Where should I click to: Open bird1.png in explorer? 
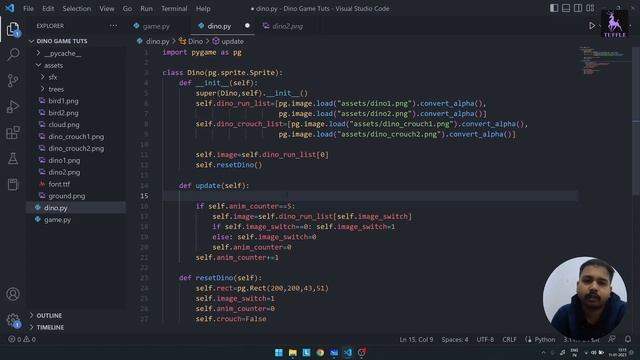click(x=63, y=101)
